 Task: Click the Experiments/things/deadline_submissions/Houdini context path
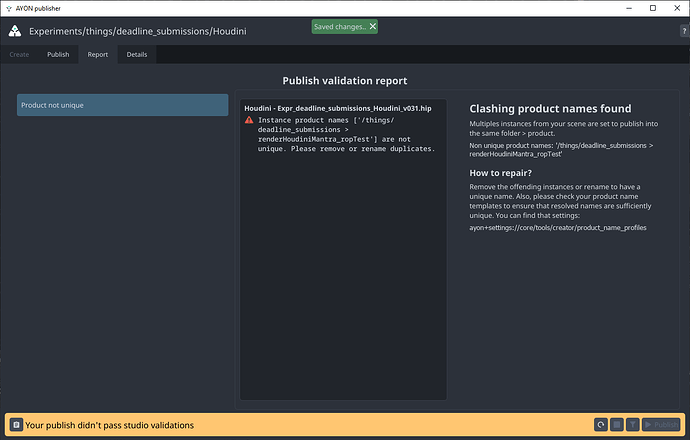click(x=138, y=31)
